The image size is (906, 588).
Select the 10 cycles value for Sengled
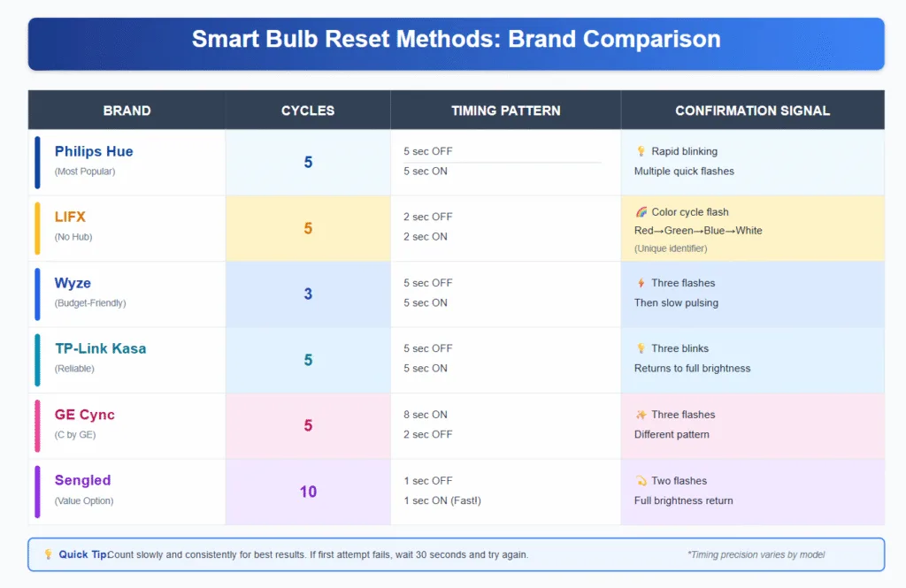point(309,492)
